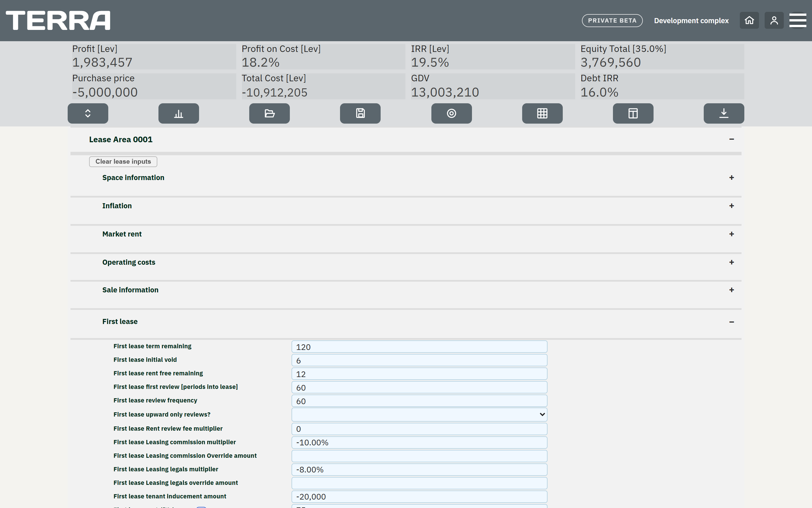
Task: Open the bar chart view button
Action: (x=178, y=113)
